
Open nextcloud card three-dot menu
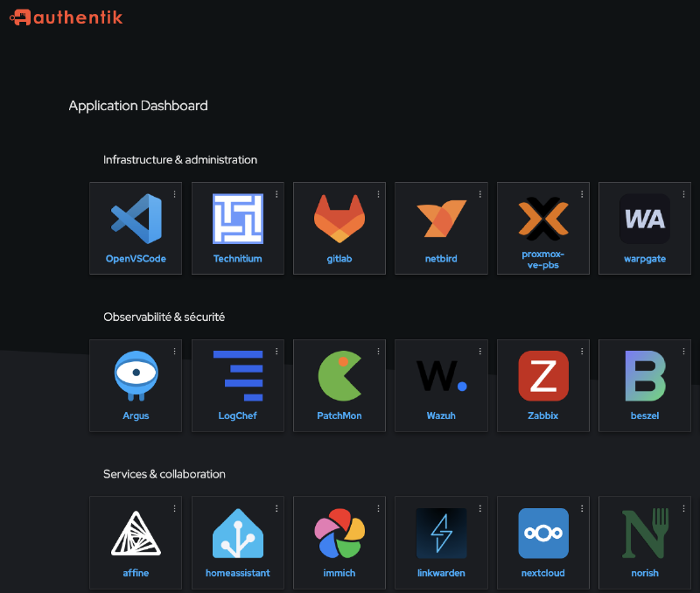tap(582, 508)
